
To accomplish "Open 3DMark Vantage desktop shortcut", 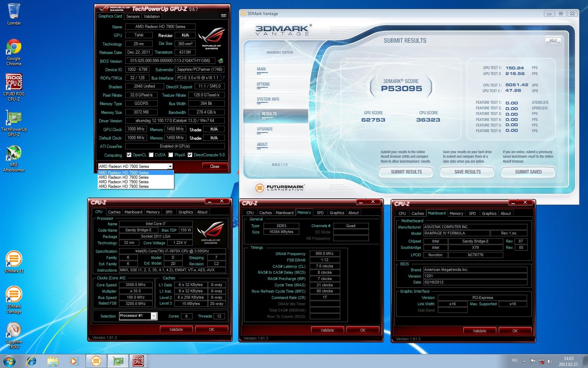I will click(x=14, y=300).
